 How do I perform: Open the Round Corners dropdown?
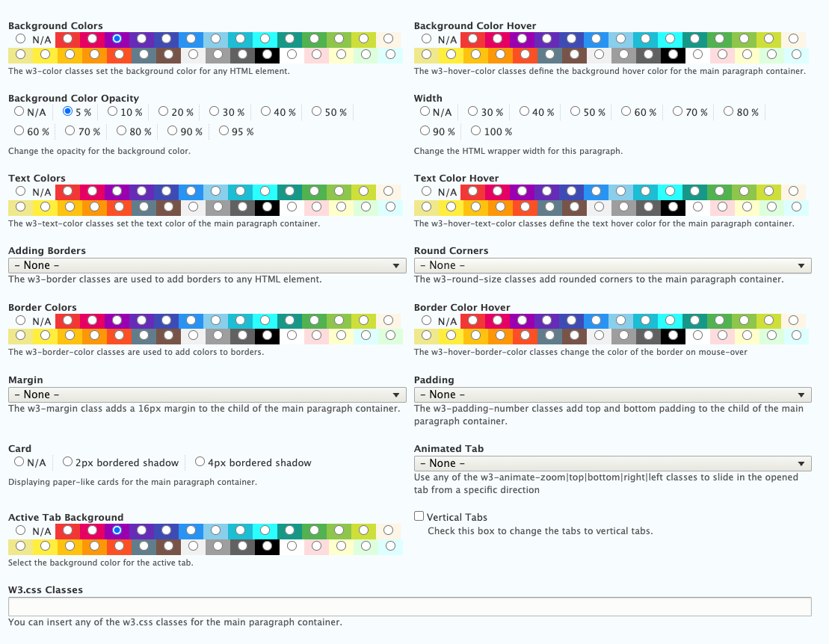tap(613, 265)
